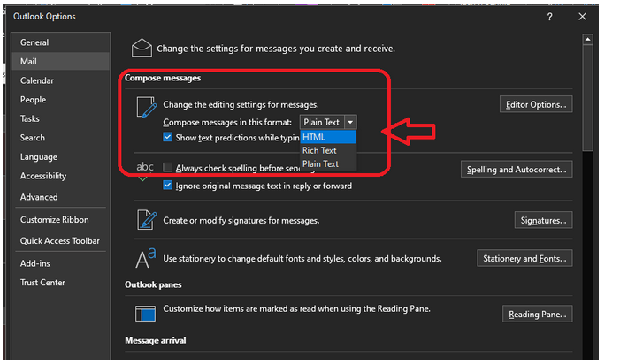Screen dimensions: 620x364
Task: Click the scrollbar up arrow
Action: pyautogui.click(x=587, y=39)
